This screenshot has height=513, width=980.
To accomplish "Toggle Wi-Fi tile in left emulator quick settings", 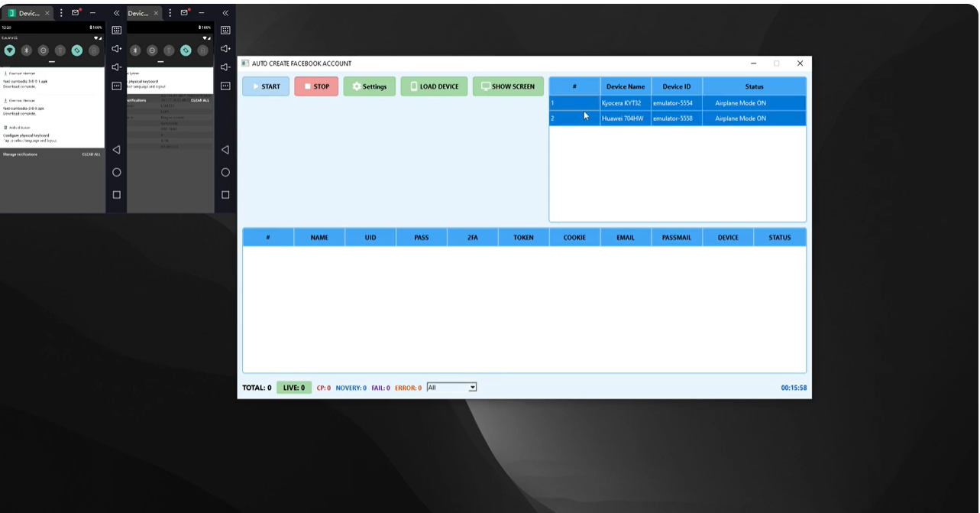I will pyautogui.click(x=9, y=50).
